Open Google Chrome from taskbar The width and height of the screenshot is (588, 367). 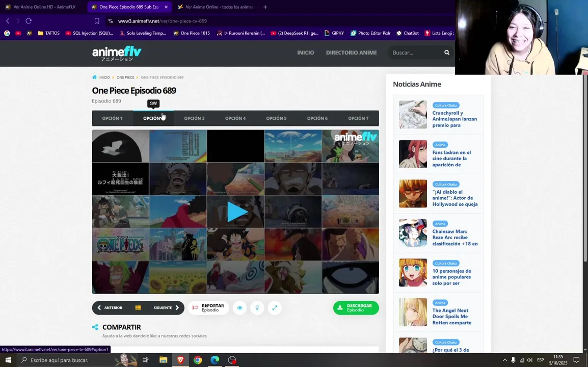pos(198,360)
